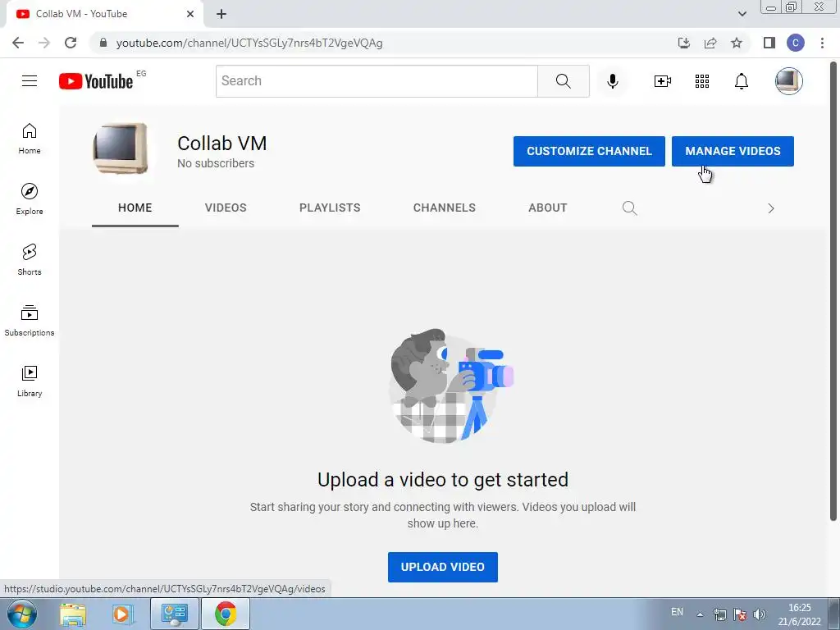
Task: Share this page icon in address bar
Action: pyautogui.click(x=710, y=43)
